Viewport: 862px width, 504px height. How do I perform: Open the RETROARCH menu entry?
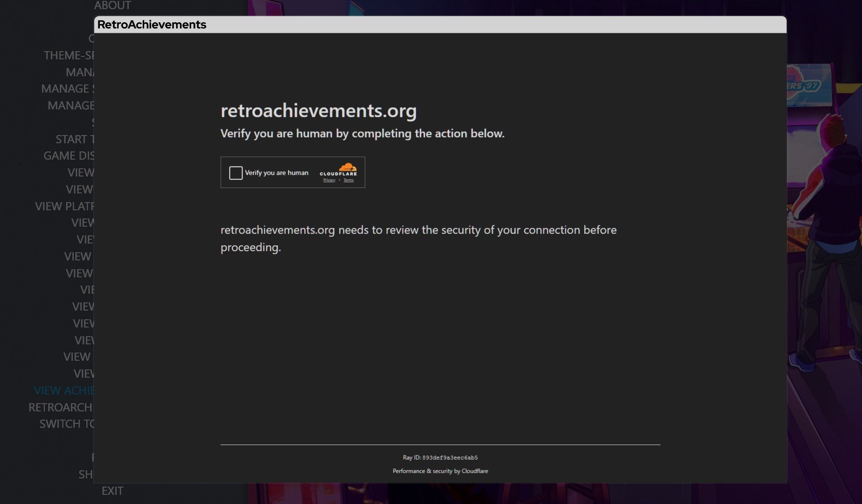pyautogui.click(x=60, y=408)
